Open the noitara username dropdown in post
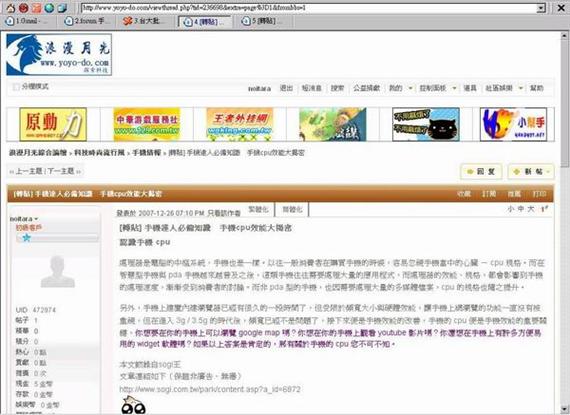The height and width of the screenshot is (415, 570). (24, 219)
